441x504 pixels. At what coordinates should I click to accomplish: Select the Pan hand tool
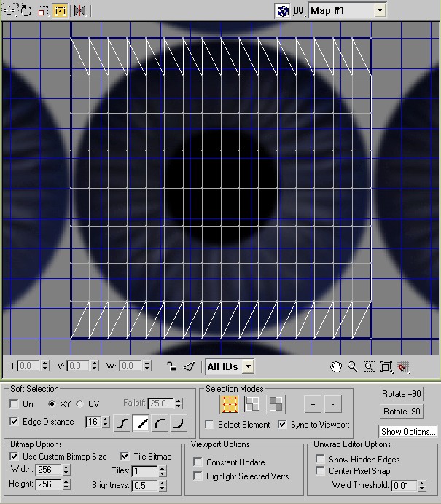336,366
